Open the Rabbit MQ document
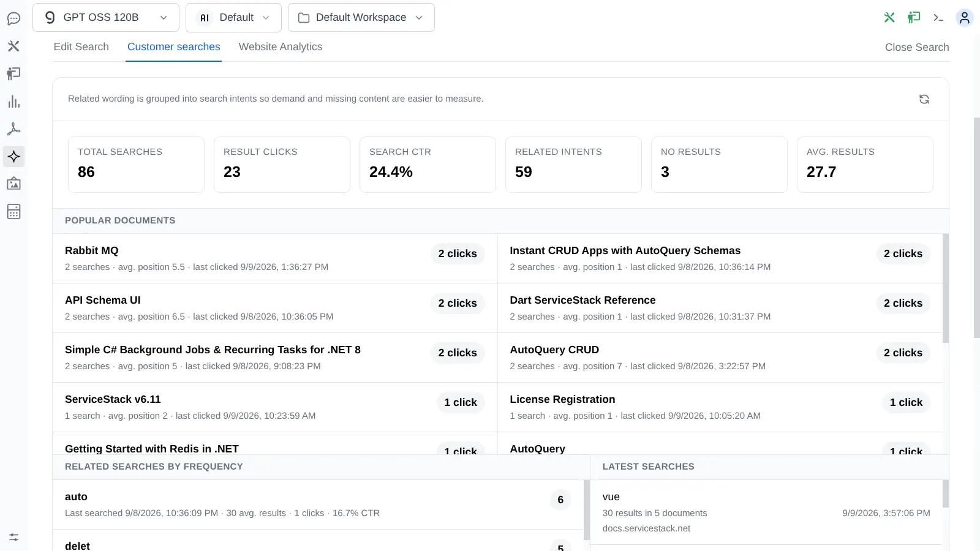980x551 pixels. [x=92, y=250]
